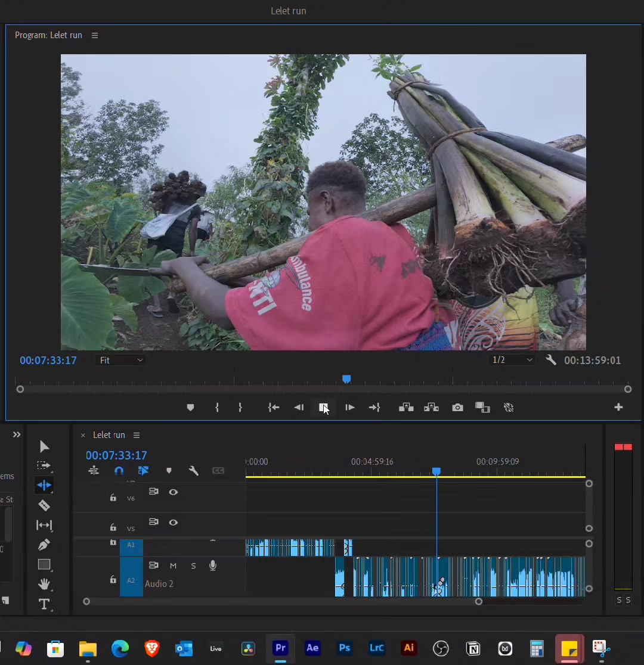Hide track V5 with eye icon
Image resolution: width=644 pixels, height=665 pixels.
click(173, 523)
